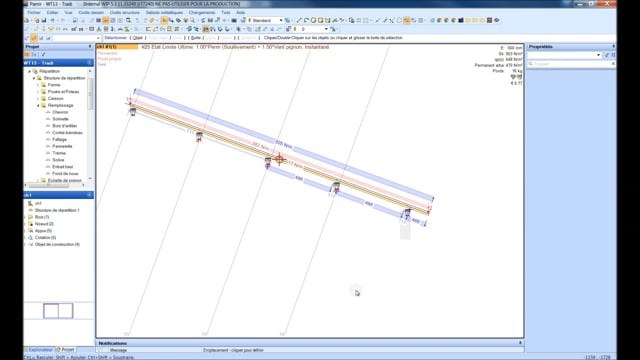This screenshot has width=640, height=360.
Task: Click the highlighted load display icon in second toolbar
Action: pyautogui.click(x=206, y=29)
